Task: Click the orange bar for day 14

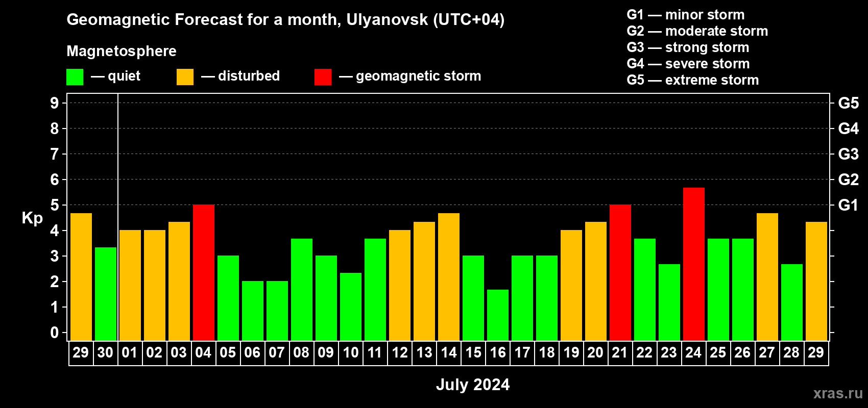Action: pyautogui.click(x=448, y=277)
